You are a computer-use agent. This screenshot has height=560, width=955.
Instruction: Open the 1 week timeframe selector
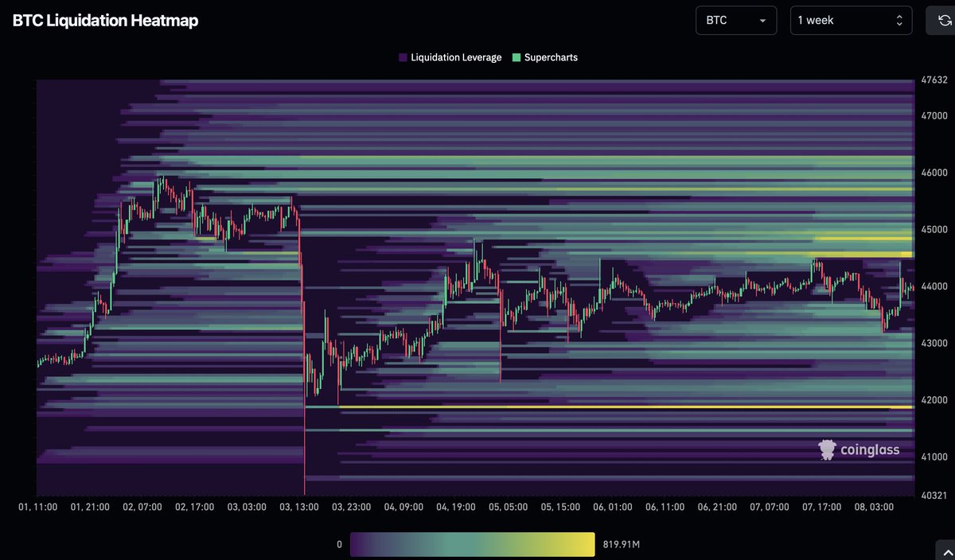pos(851,20)
